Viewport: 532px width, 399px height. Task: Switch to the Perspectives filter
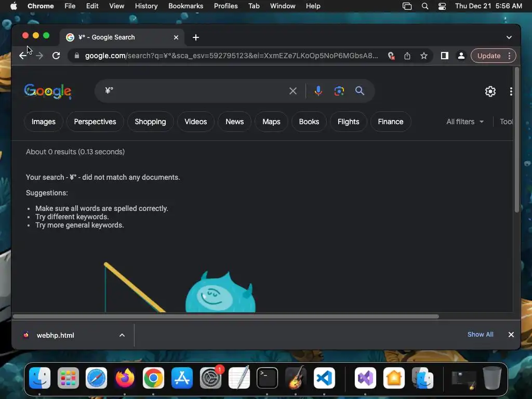coord(95,122)
